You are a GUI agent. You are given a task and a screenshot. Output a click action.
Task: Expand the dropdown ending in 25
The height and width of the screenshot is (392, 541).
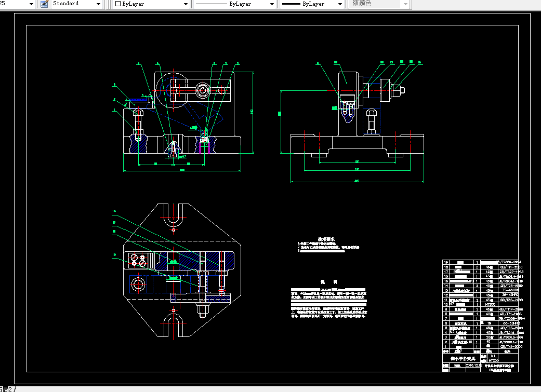click(31, 4)
